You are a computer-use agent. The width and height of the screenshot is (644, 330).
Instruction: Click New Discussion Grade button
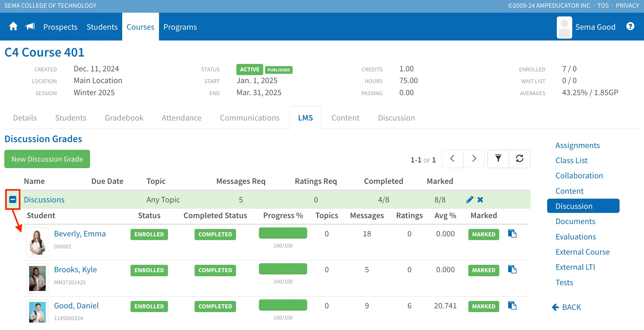[47, 159]
